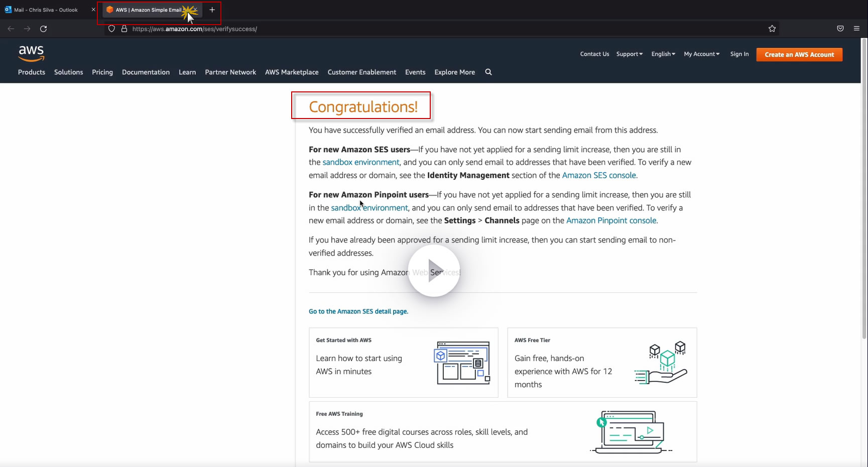The height and width of the screenshot is (467, 868).
Task: Open the Get Started with AWS card
Action: tap(404, 363)
